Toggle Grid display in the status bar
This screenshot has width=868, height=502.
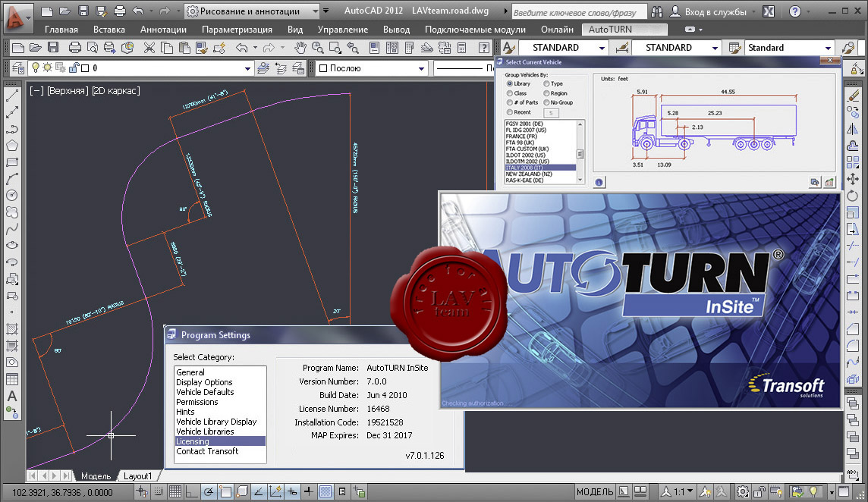[175, 491]
